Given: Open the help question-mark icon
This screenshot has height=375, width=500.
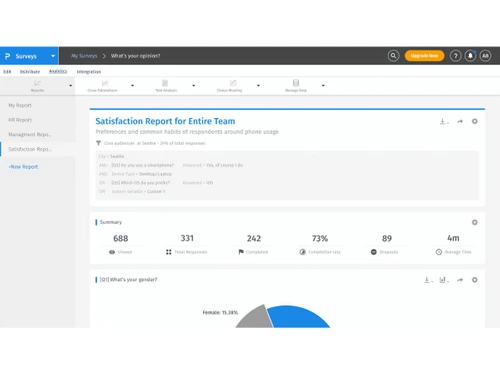Looking at the screenshot, I should (455, 56).
